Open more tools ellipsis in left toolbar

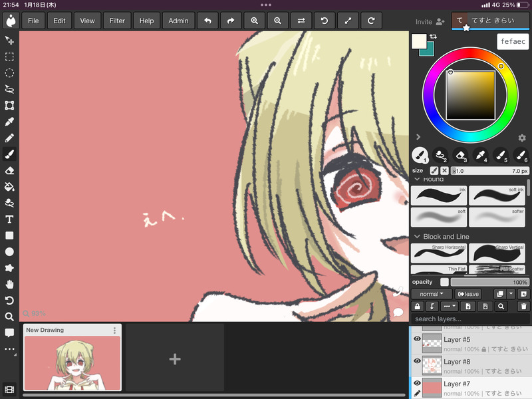click(x=9, y=349)
